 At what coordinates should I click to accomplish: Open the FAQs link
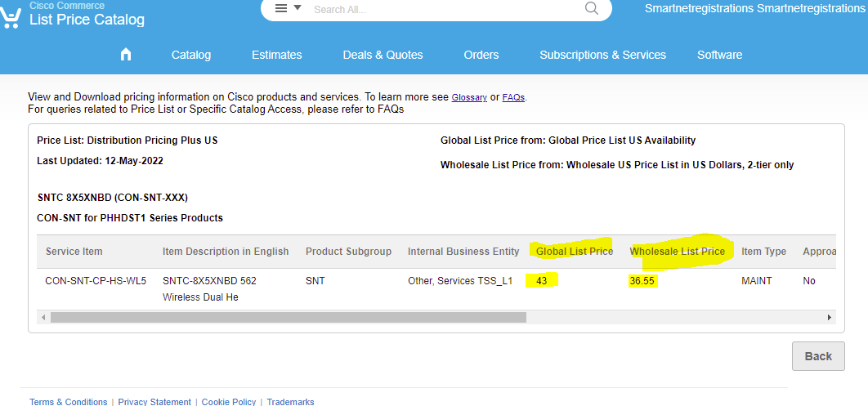(513, 97)
